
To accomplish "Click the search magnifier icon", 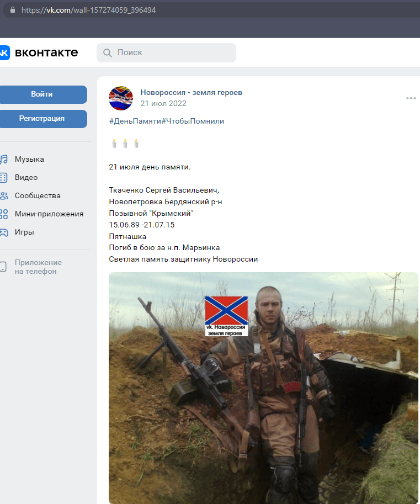I will pyautogui.click(x=107, y=52).
